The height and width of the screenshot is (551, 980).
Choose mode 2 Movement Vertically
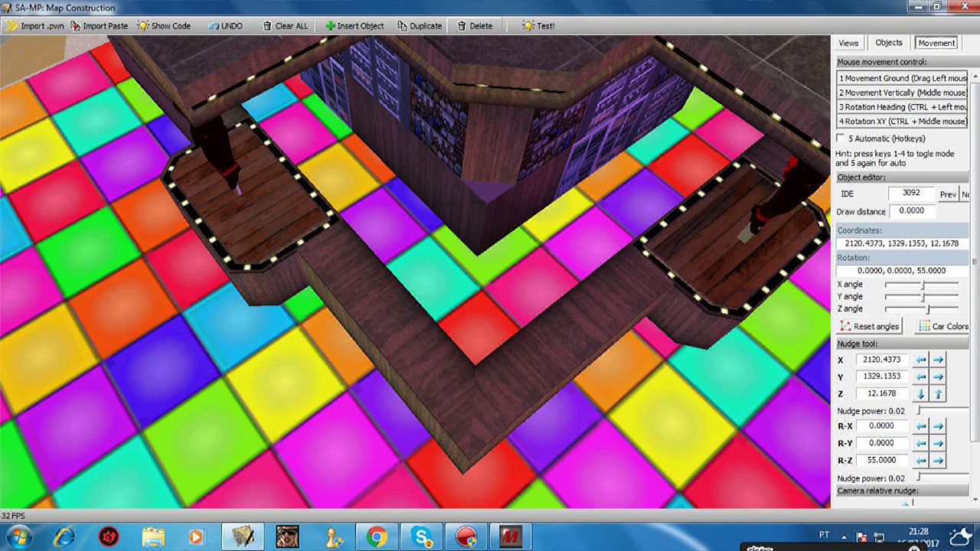point(902,93)
